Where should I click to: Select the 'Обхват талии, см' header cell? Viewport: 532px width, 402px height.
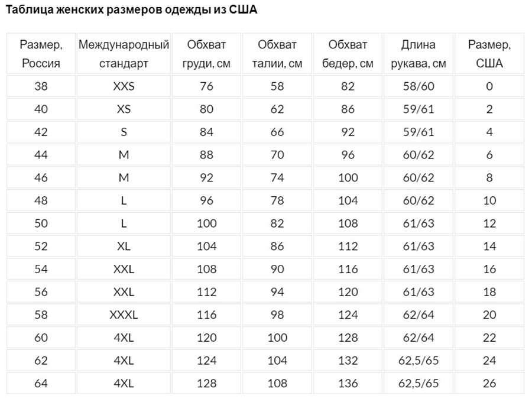(x=277, y=54)
